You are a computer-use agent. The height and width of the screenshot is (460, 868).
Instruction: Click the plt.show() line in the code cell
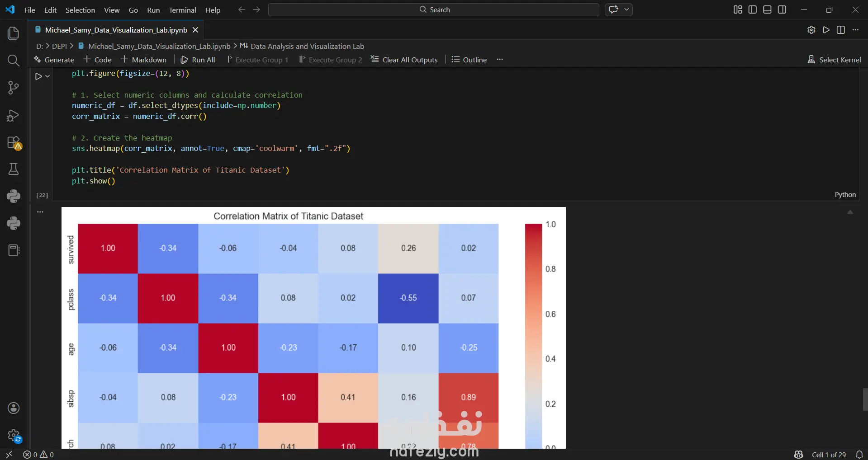click(94, 181)
